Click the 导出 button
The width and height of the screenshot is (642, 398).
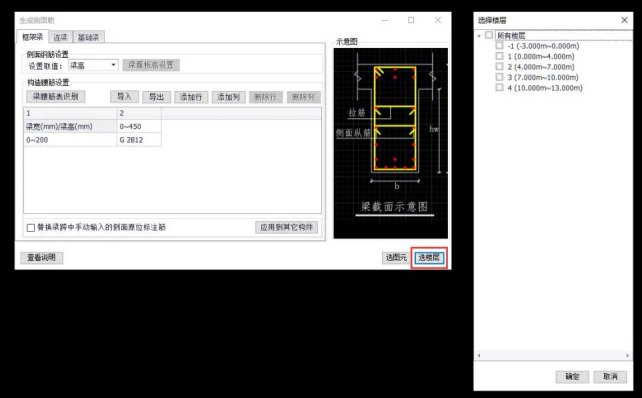[x=156, y=97]
